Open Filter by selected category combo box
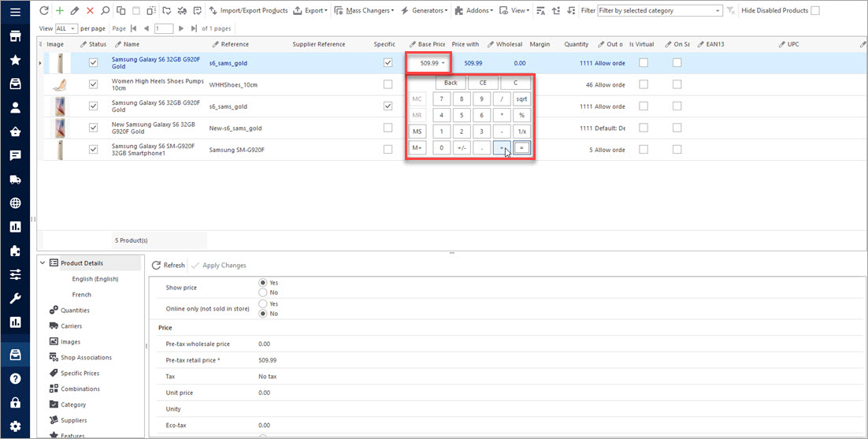Viewport: 868px width, 439px height. [x=660, y=10]
